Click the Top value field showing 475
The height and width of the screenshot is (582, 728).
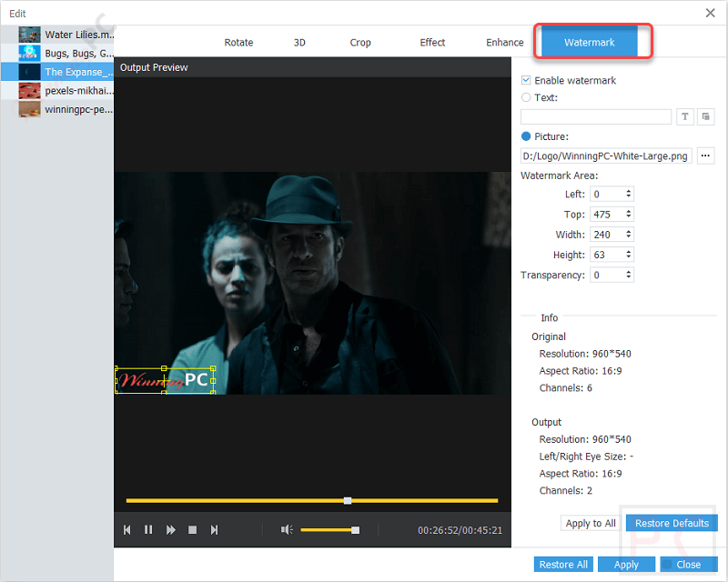[607, 215]
